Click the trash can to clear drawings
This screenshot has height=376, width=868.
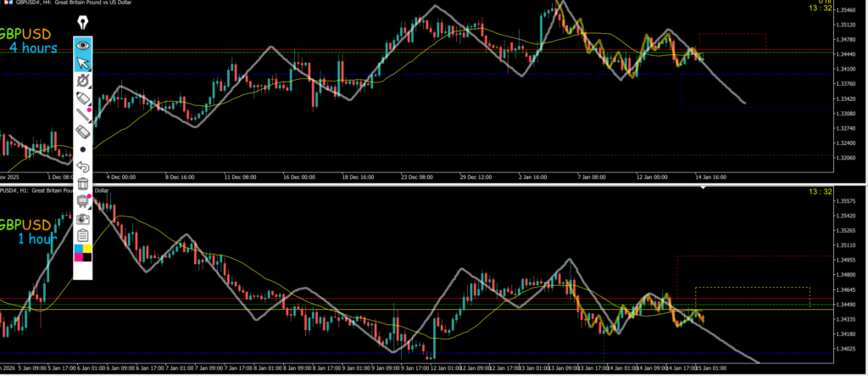pos(83,183)
